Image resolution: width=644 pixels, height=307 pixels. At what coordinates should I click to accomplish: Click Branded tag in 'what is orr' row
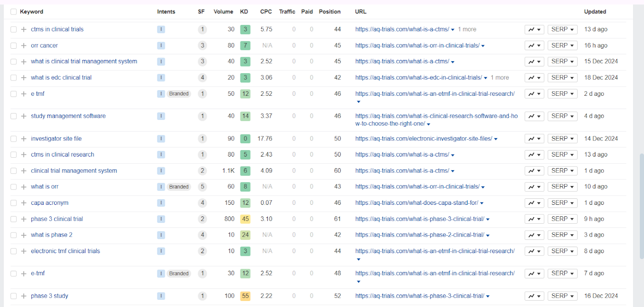click(179, 187)
